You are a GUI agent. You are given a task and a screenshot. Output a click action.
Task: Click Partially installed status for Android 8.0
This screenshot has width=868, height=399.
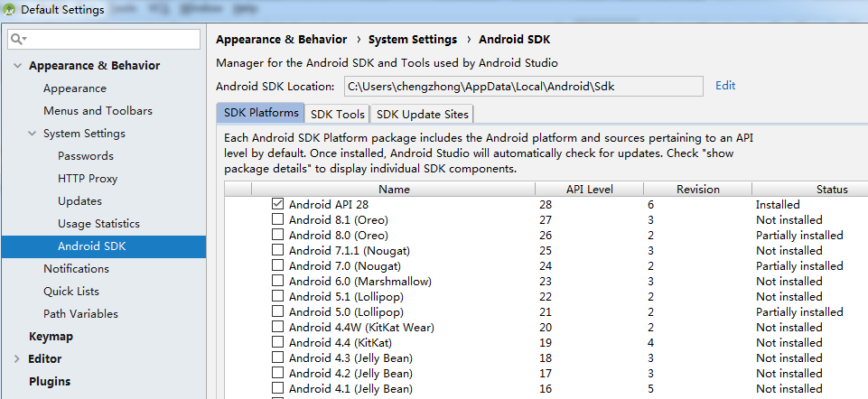tap(799, 236)
